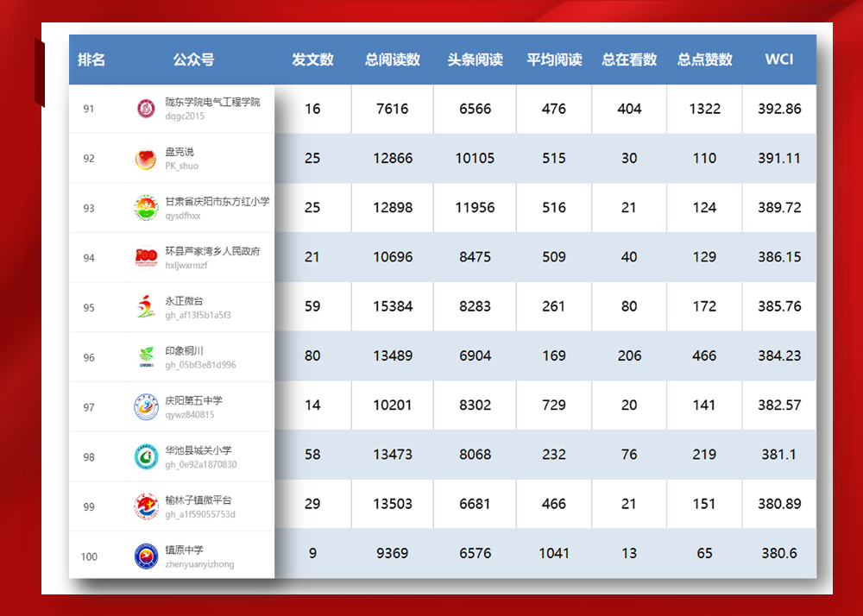Screen dimensions: 863x616
Task: Click post count value 80
Action: click(312, 355)
